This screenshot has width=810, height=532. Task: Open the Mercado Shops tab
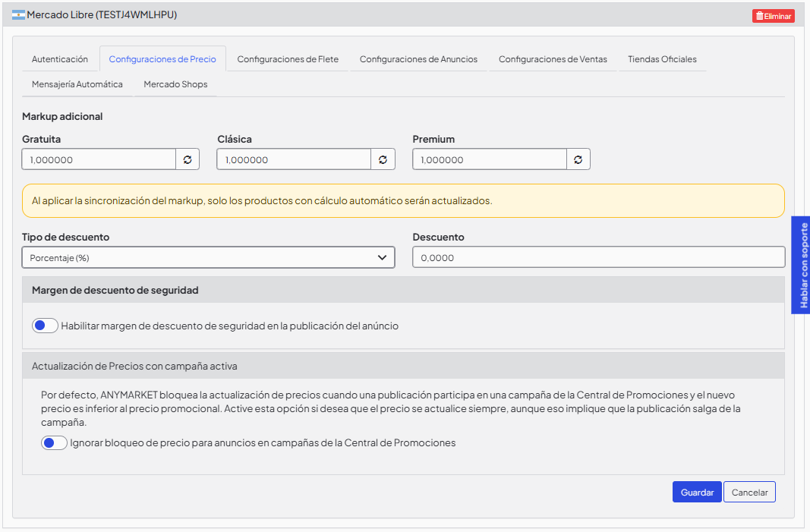click(175, 84)
